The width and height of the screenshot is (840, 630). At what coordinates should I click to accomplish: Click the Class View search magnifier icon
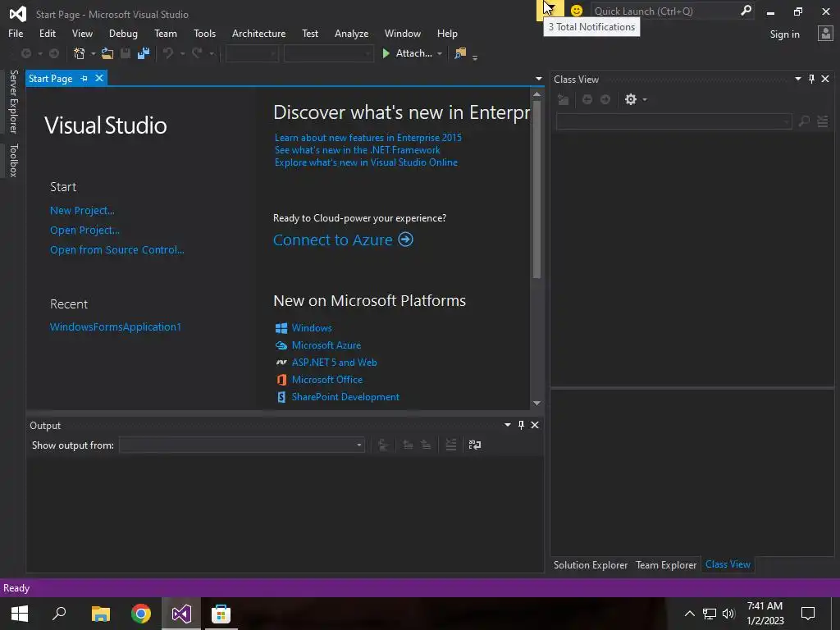pos(804,121)
